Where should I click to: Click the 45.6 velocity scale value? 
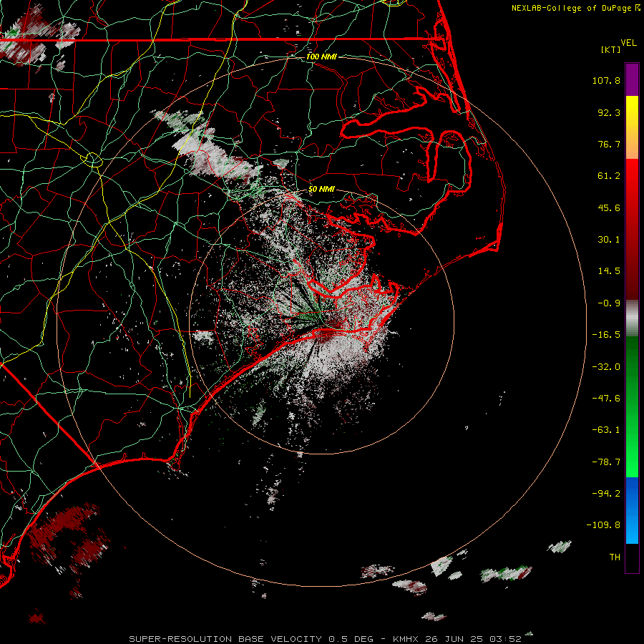tap(609, 208)
